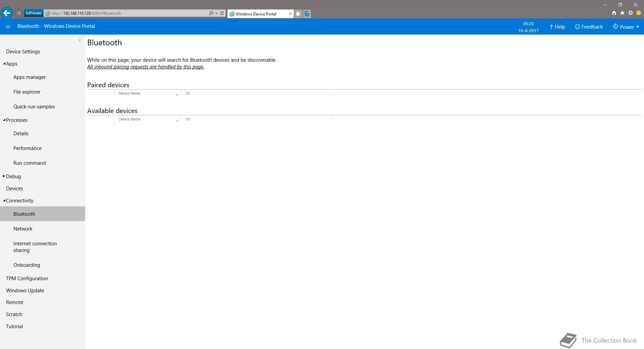Open TPM Configuration page
This screenshot has height=349, width=644.
pyautogui.click(x=27, y=279)
